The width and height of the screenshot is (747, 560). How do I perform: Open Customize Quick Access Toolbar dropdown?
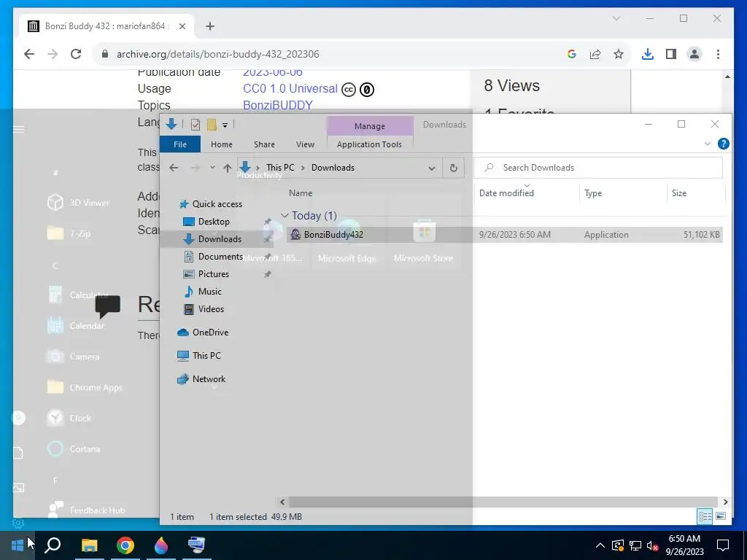click(225, 125)
